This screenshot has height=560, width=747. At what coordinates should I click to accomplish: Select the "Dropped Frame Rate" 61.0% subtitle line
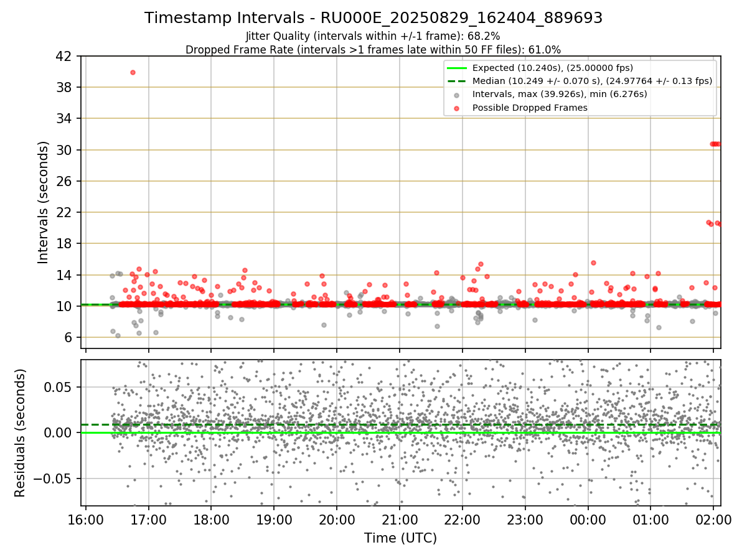pyautogui.click(x=373, y=50)
